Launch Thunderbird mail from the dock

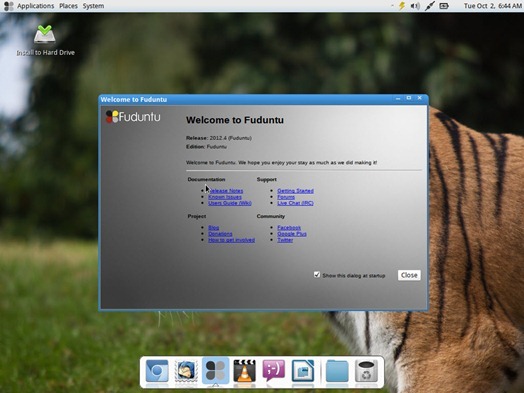coord(186,371)
